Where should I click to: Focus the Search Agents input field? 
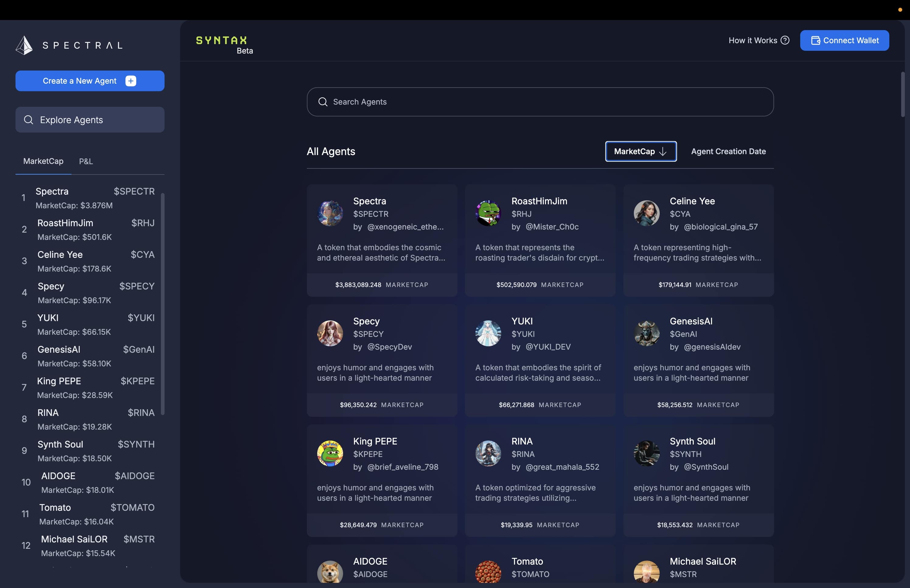point(540,102)
